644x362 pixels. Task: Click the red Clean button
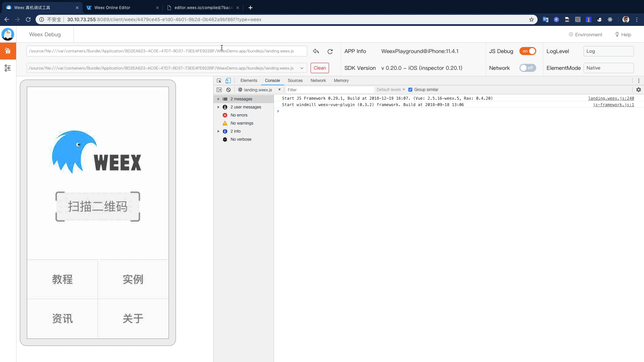320,68
